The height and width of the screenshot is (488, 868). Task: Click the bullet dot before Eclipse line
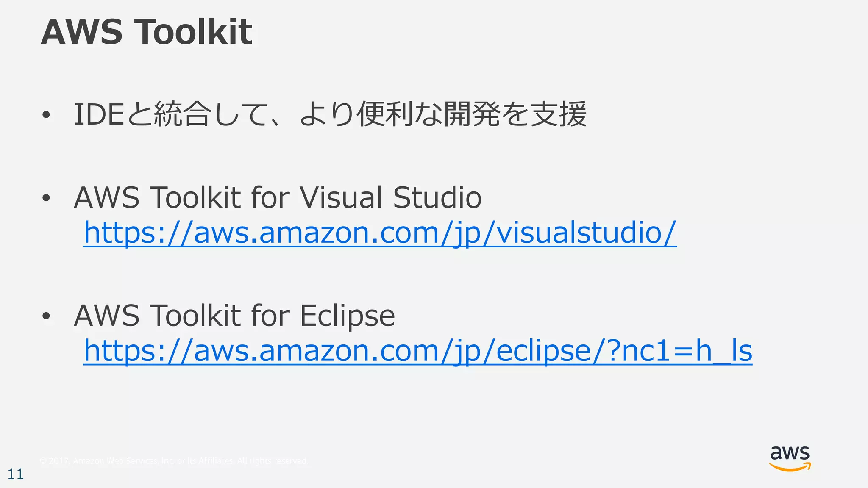(x=46, y=316)
